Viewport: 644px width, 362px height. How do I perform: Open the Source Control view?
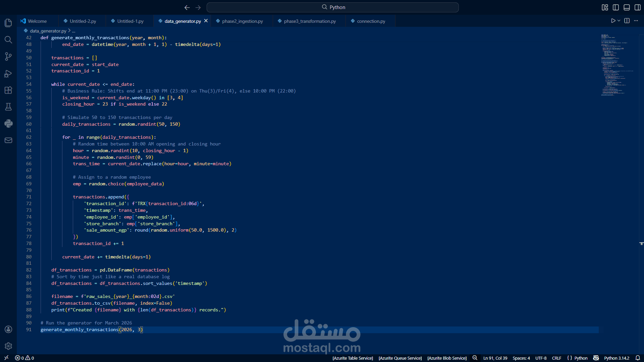point(8,56)
